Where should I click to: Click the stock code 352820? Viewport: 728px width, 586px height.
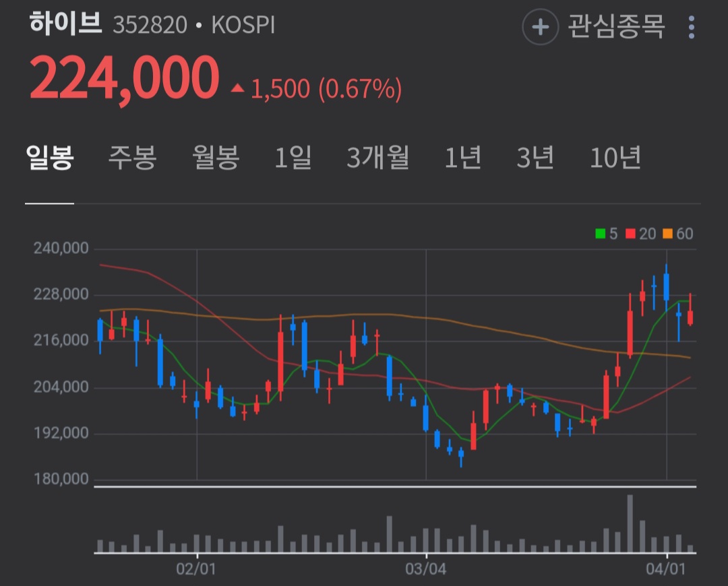coord(150,25)
